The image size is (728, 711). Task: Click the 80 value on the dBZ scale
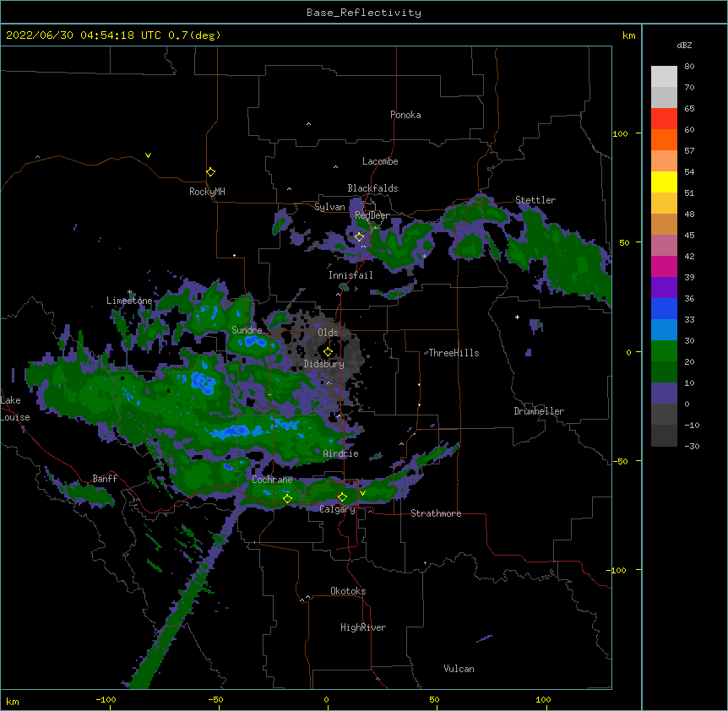tap(689, 67)
